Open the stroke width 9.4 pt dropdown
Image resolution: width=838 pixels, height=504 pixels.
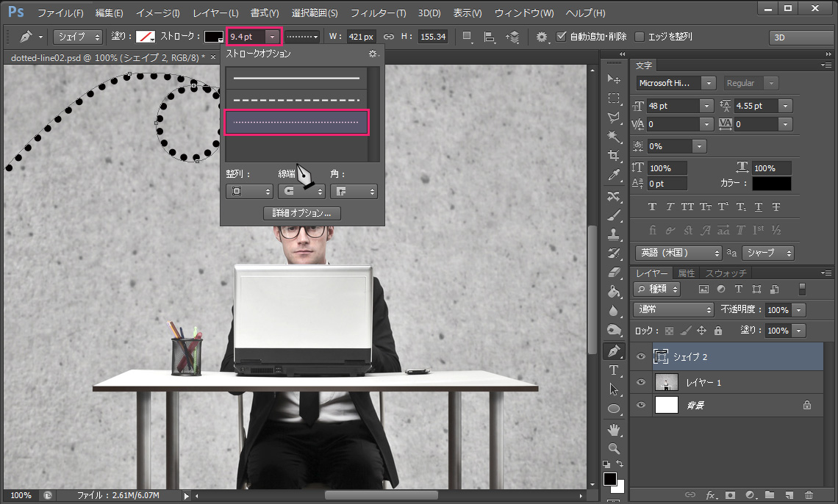(273, 37)
